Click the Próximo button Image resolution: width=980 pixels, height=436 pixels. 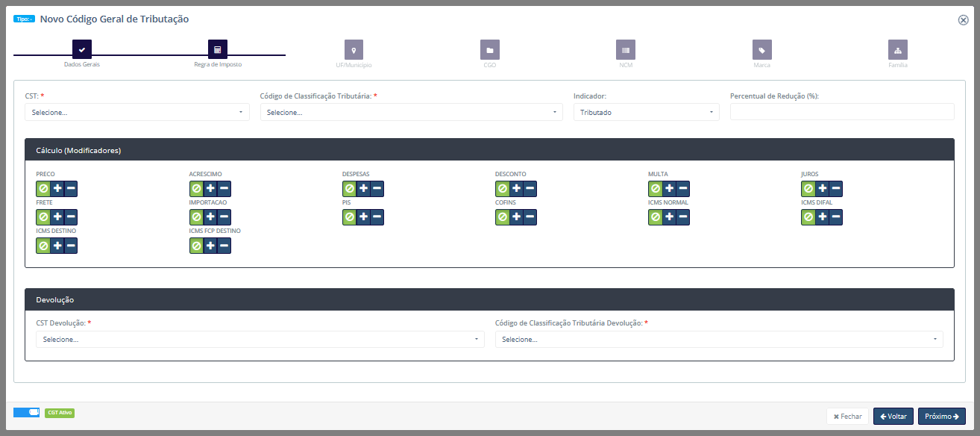941,417
